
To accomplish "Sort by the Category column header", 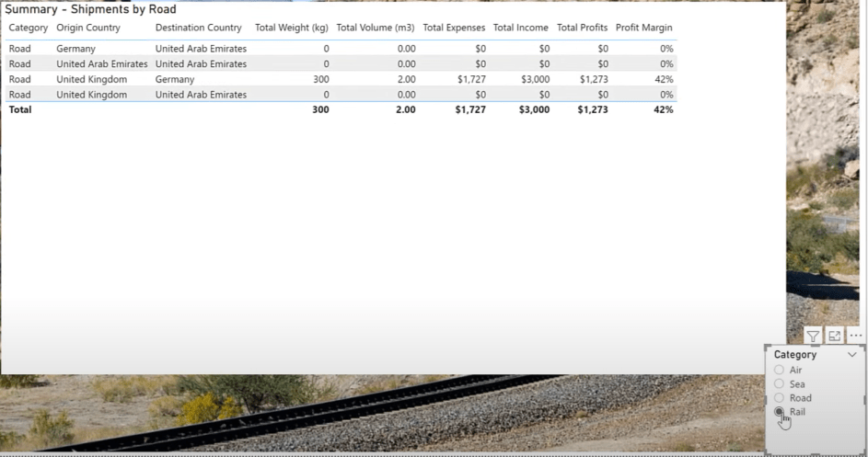I will point(29,28).
